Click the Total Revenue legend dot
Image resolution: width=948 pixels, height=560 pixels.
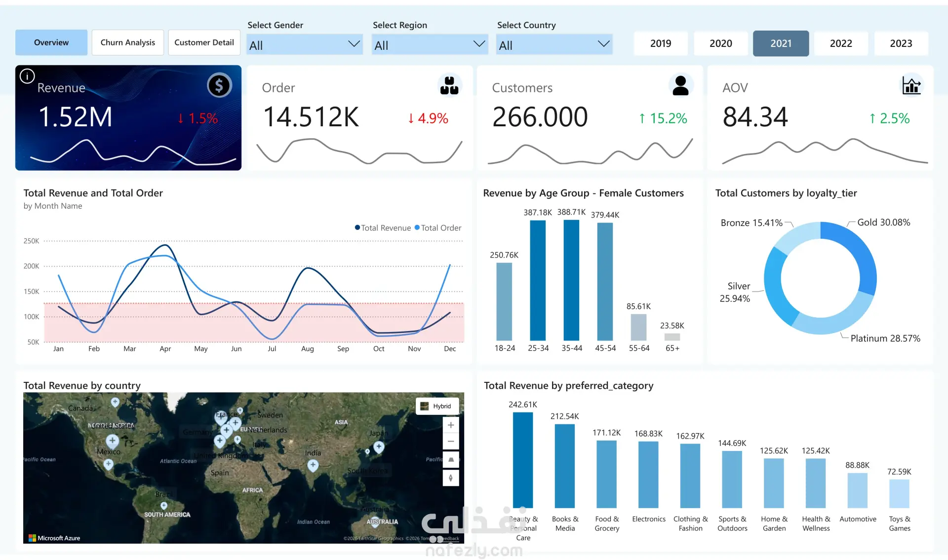click(x=357, y=227)
